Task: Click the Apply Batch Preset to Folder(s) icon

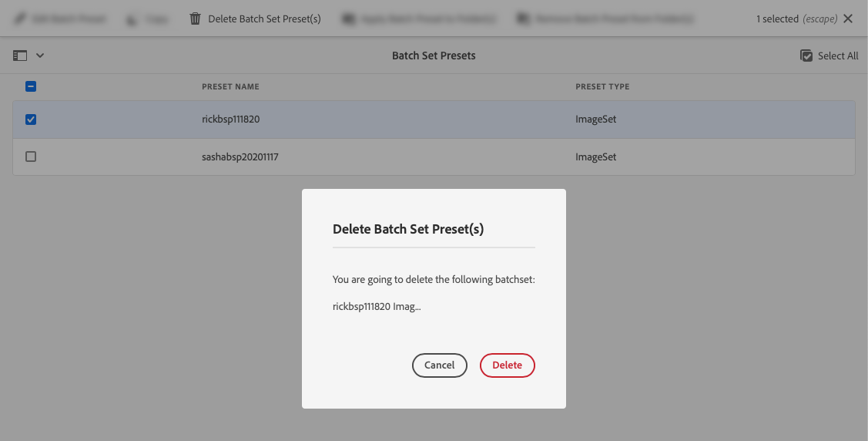Action: [348, 19]
